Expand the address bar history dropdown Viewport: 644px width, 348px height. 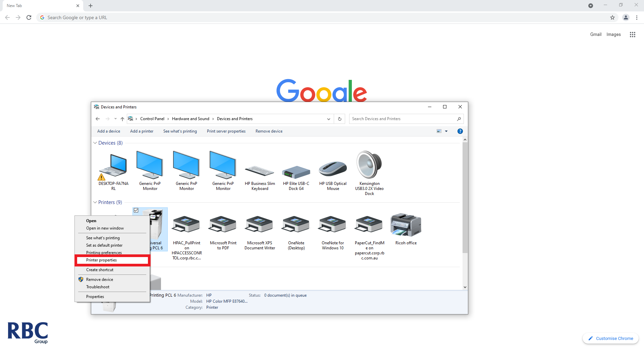[328, 119]
